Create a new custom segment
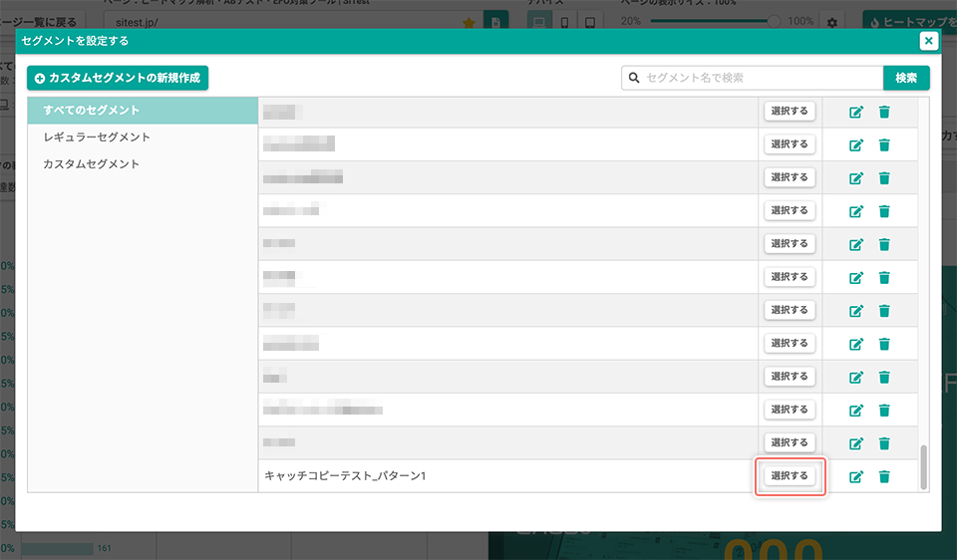The width and height of the screenshot is (957, 560). (x=118, y=78)
